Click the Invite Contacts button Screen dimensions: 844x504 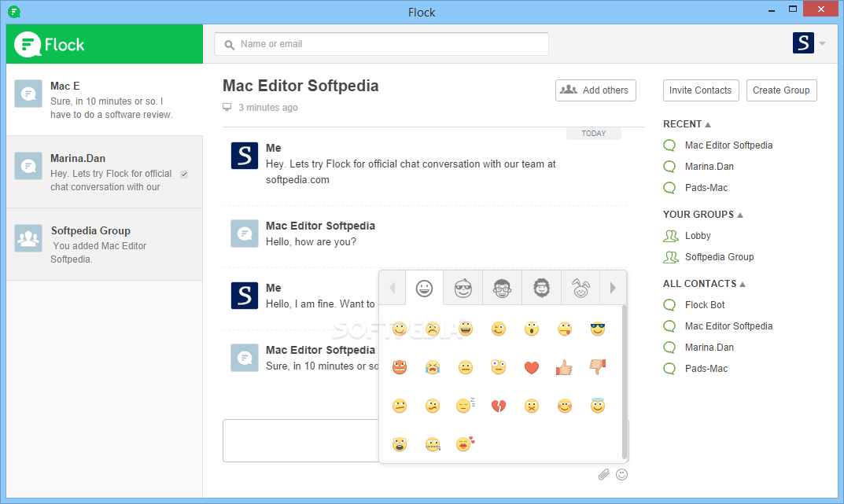pos(701,90)
